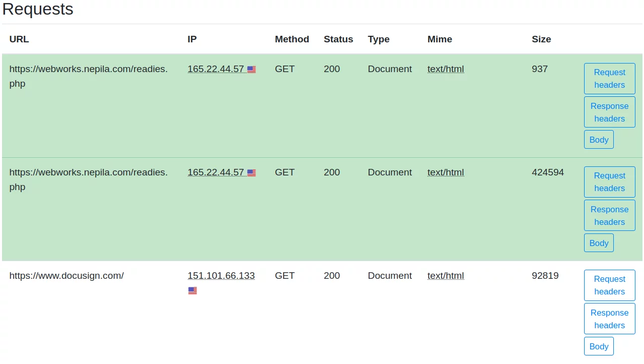Image resolution: width=644 pixels, height=364 pixels.
Task: Open the Body of the docusign.com request
Action: (x=598, y=346)
